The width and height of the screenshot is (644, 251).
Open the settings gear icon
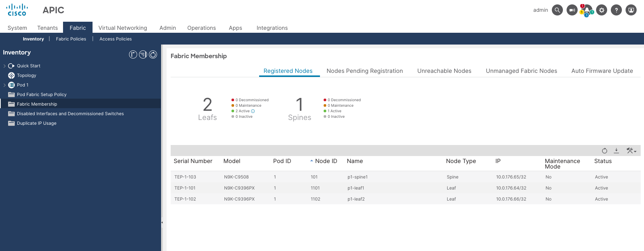click(x=602, y=10)
